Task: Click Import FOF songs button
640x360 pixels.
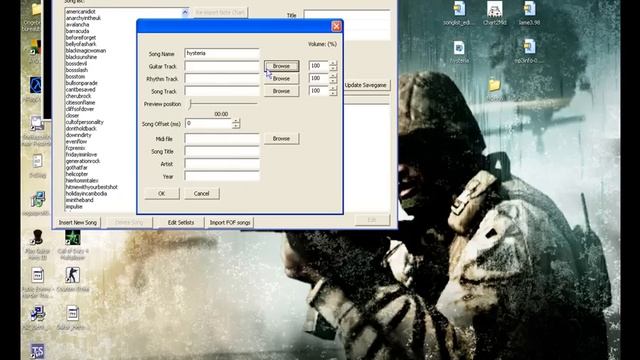Action: click(x=230, y=222)
